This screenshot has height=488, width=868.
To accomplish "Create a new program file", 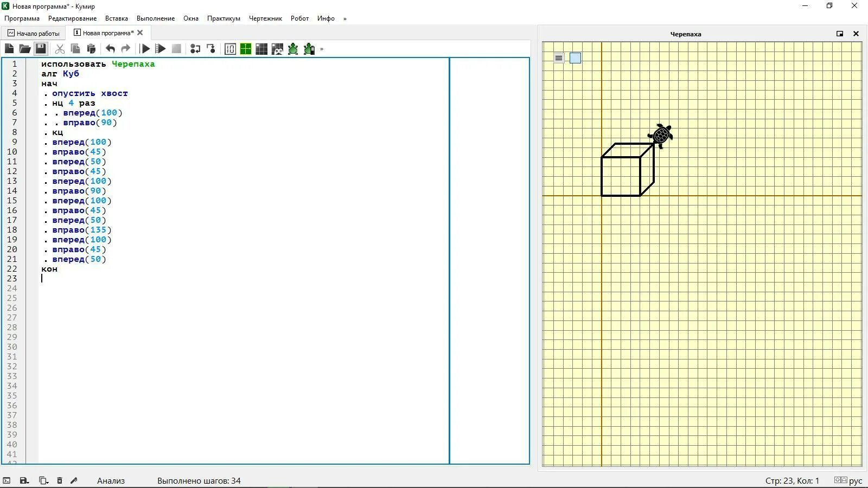I will (x=9, y=49).
